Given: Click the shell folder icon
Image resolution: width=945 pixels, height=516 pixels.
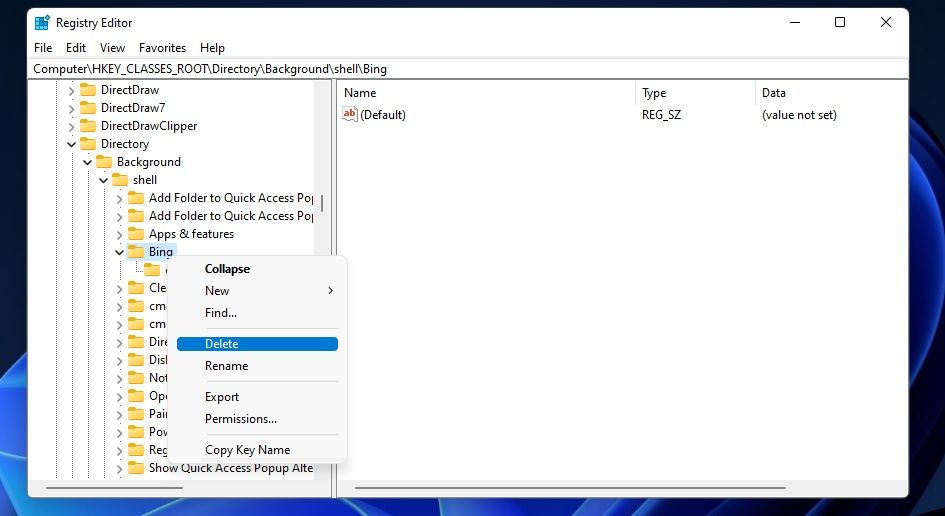Looking at the screenshot, I should 120,180.
